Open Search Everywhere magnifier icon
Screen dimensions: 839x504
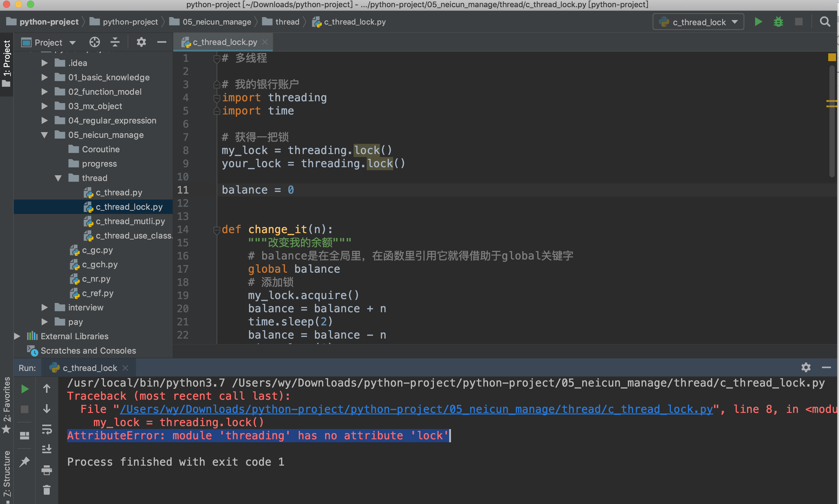825,22
